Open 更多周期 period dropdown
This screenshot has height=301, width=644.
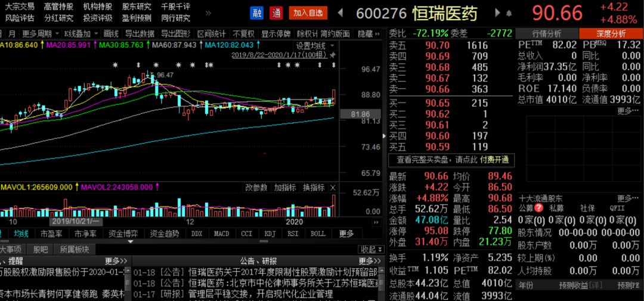click(40, 33)
